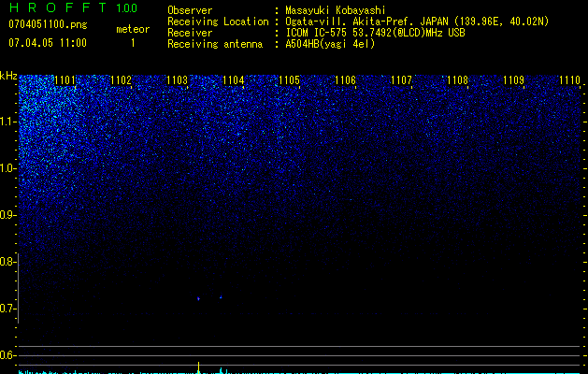The height and width of the screenshot is (374, 588).
Task: Click the meteor count value 1
Action: point(133,43)
